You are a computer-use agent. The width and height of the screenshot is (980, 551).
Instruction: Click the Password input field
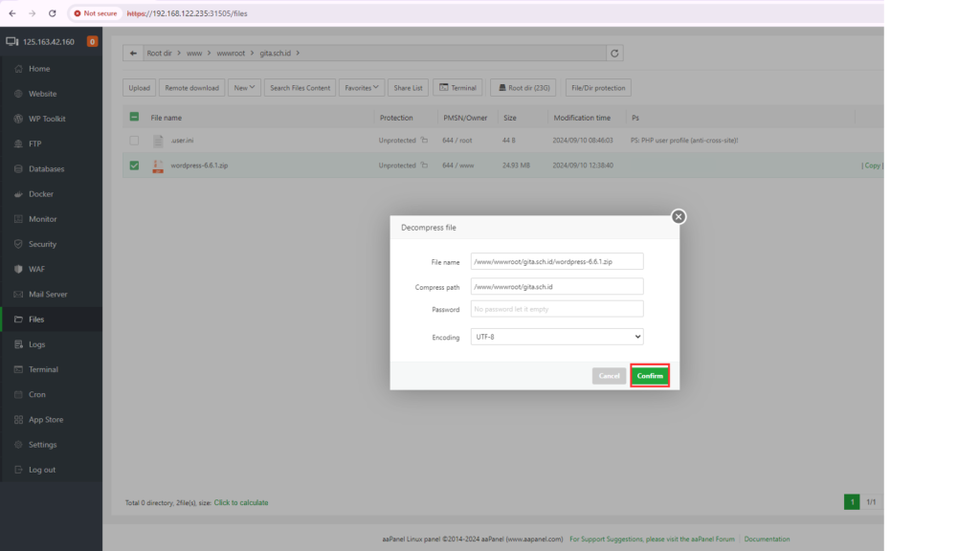pyautogui.click(x=557, y=309)
